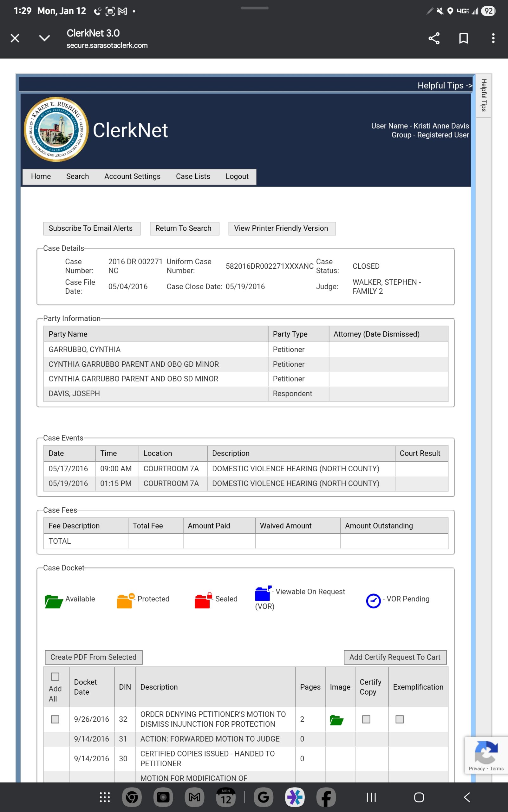Click the Amount Outstanding column header

point(394,526)
